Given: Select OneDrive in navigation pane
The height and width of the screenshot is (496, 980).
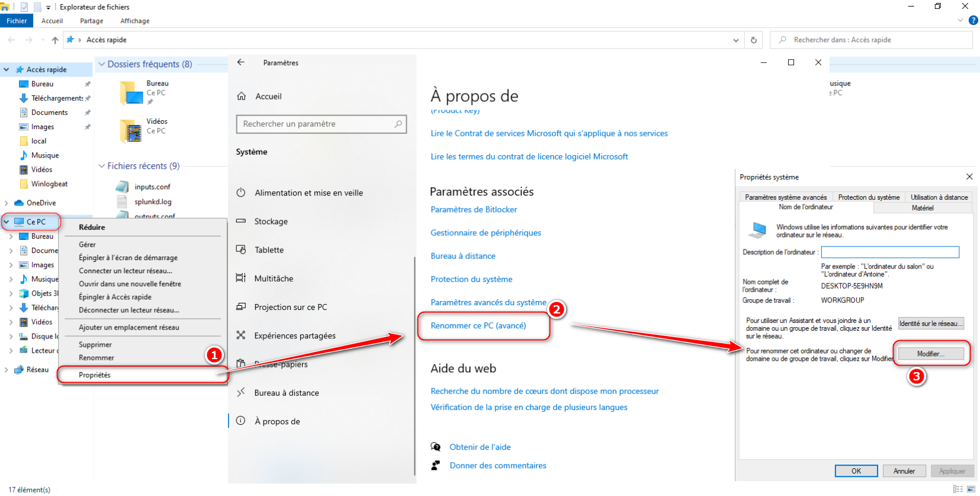Looking at the screenshot, I should pyautogui.click(x=41, y=203).
